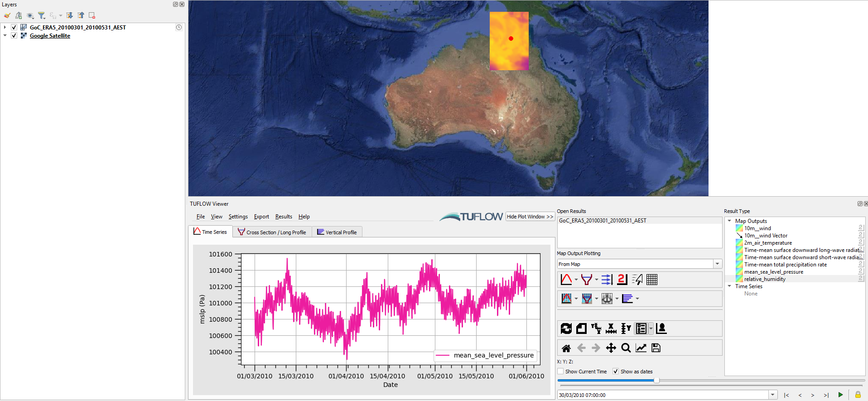Click the remove layer icon
The height and width of the screenshot is (401, 868).
click(92, 15)
